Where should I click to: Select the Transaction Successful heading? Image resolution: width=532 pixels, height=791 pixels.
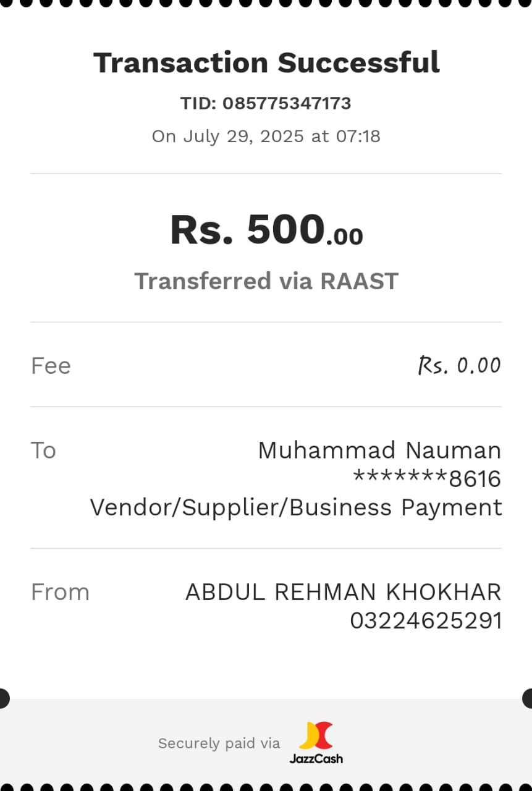point(266,63)
